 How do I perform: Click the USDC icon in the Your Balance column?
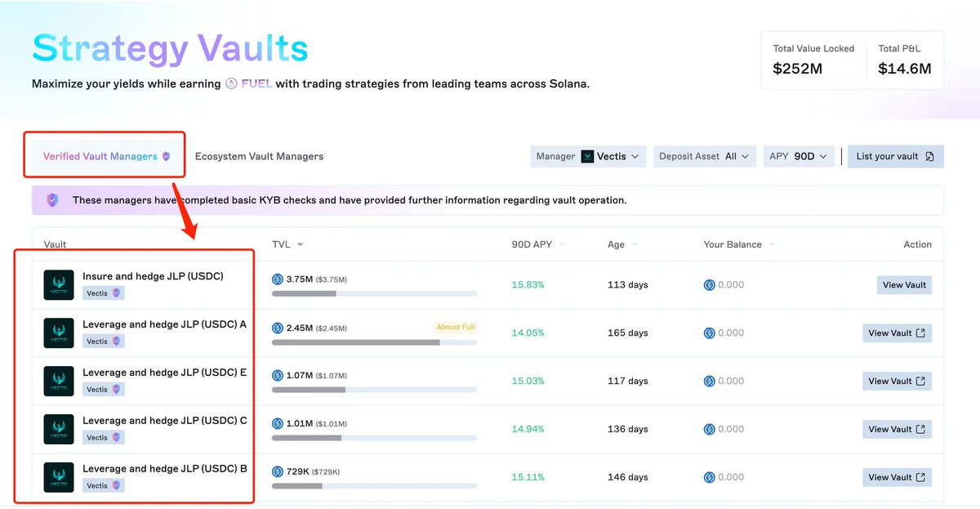point(710,284)
